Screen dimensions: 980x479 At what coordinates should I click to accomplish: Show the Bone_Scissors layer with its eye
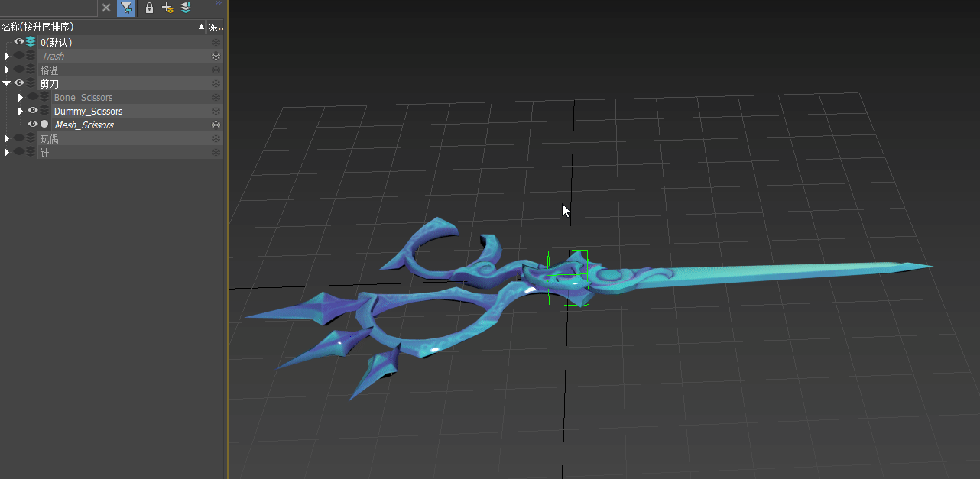pyautogui.click(x=33, y=97)
